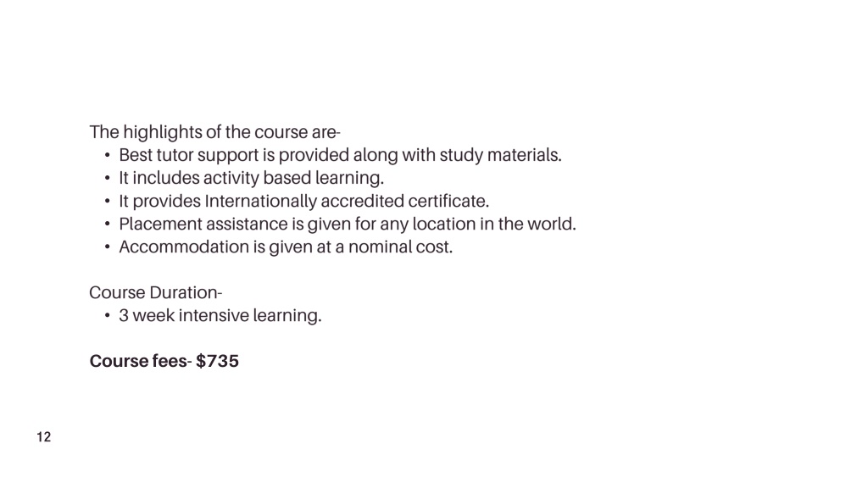The height and width of the screenshot is (488, 868).
Task: Click the slide number 12
Action: point(44,437)
